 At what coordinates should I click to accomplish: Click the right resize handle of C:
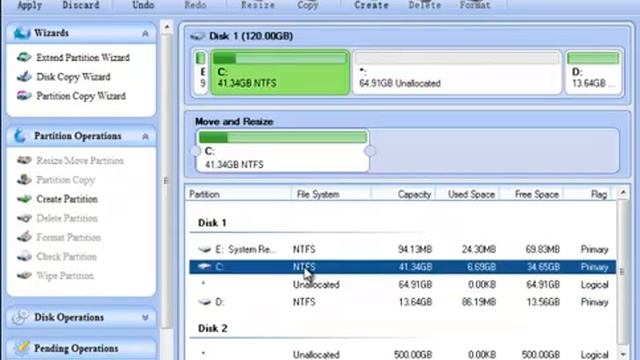pos(370,151)
